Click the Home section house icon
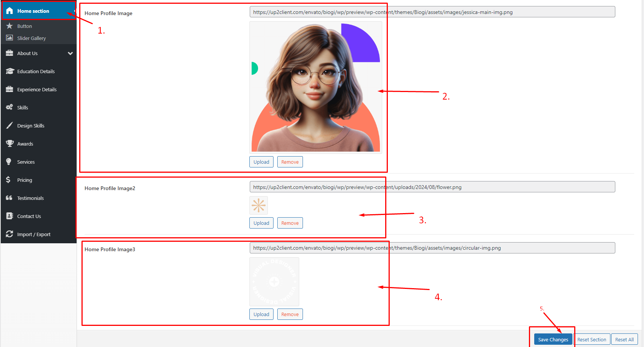644x347 pixels. (10, 11)
